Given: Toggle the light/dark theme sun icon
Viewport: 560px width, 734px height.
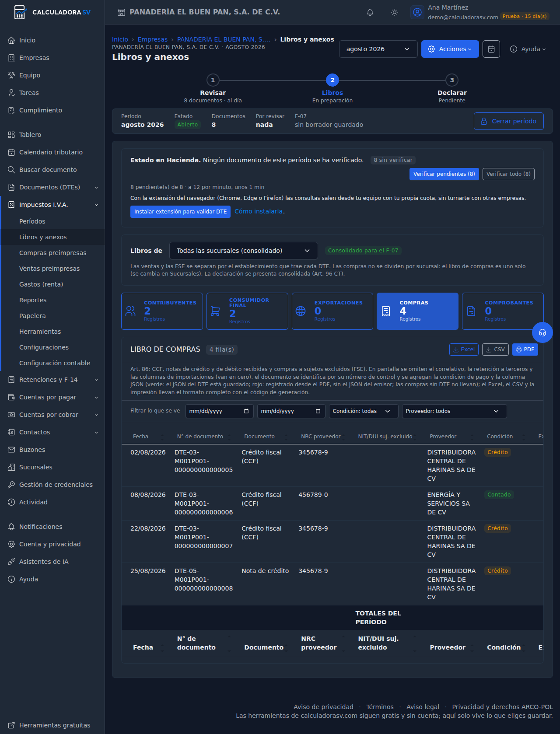Looking at the screenshot, I should click(x=395, y=12).
